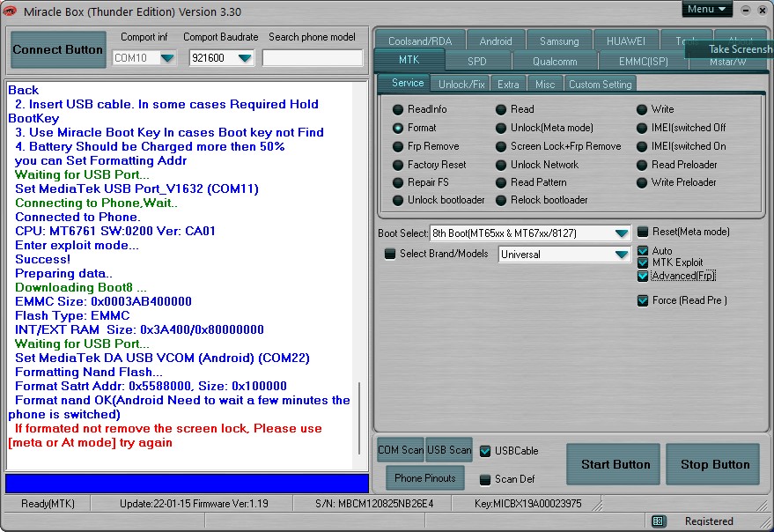Open the SPD tab
774x532 pixels.
(x=477, y=62)
